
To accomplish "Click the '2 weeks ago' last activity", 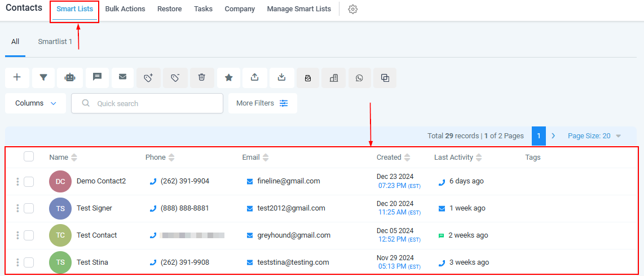I will tap(468, 235).
